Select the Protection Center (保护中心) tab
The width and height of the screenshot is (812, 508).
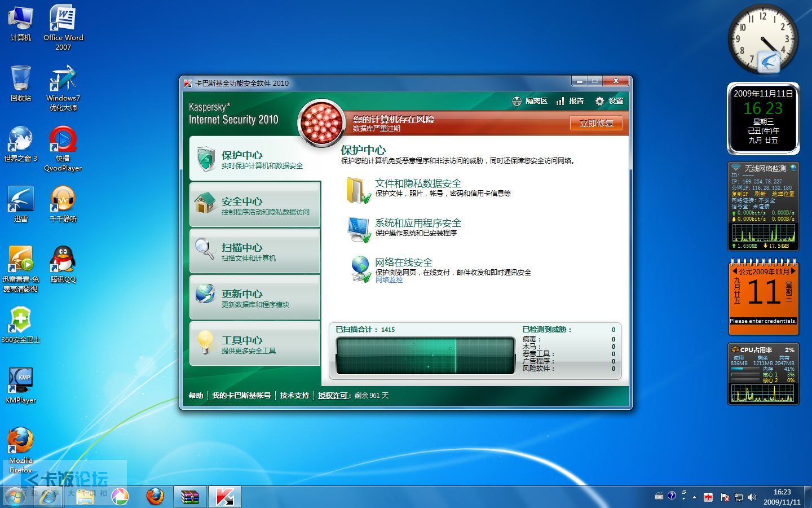tap(255, 159)
